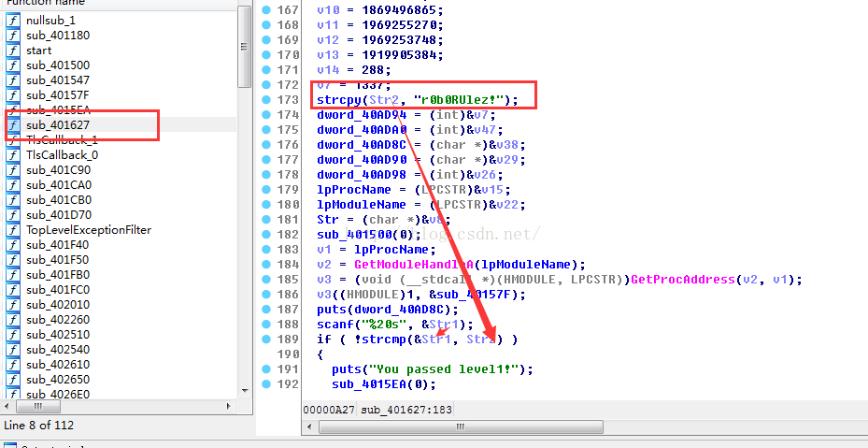
Task: Select sub_402010 in the function list
Action: (58, 305)
